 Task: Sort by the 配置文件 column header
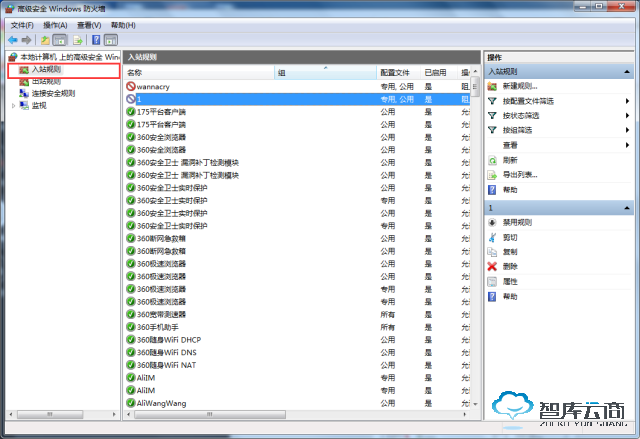click(x=398, y=73)
